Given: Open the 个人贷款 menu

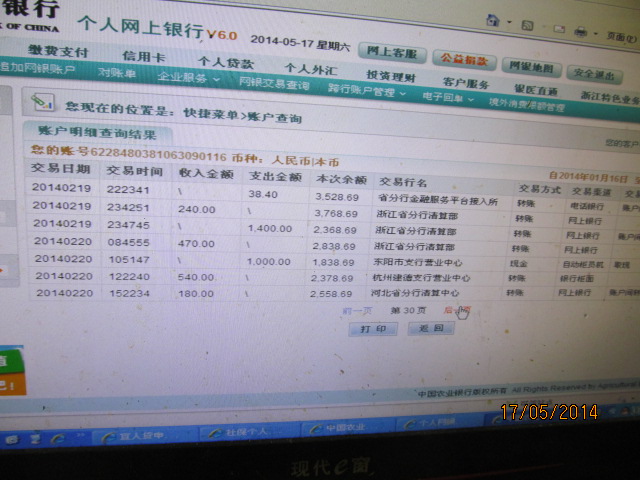Looking at the screenshot, I should click(226, 63).
